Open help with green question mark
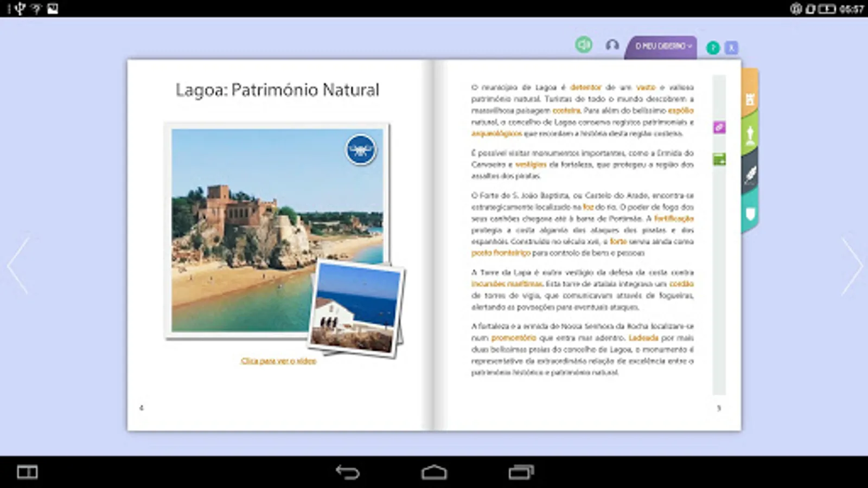The width and height of the screenshot is (868, 488). tap(713, 48)
